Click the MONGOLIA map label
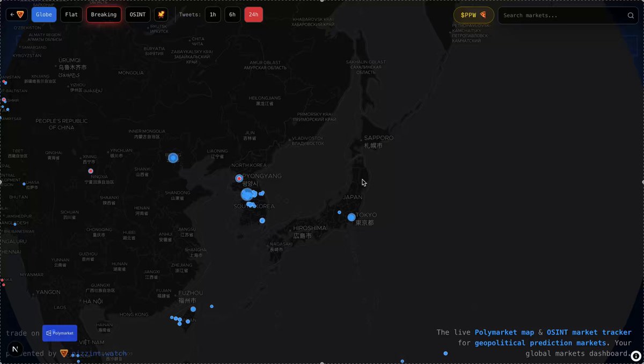The height and width of the screenshot is (364, 644). pos(131,72)
